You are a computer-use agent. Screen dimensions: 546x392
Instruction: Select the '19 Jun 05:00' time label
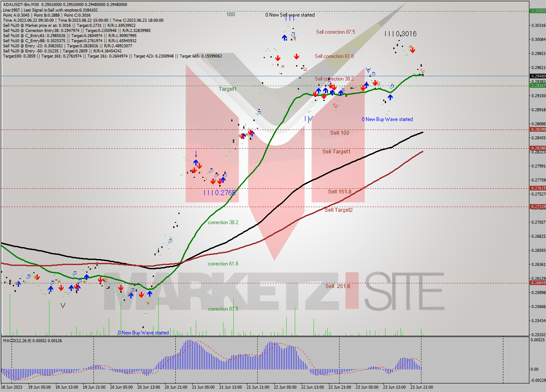pos(39,387)
